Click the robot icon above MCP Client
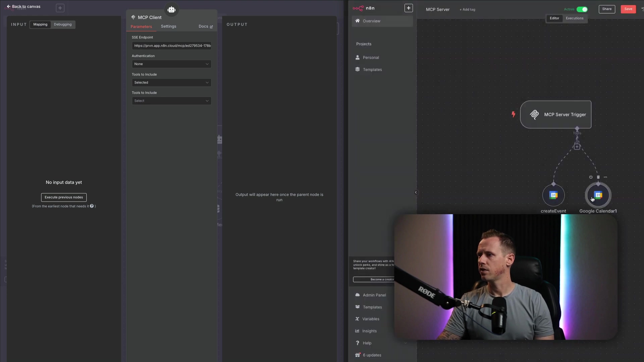The image size is (644, 362). coord(171,9)
